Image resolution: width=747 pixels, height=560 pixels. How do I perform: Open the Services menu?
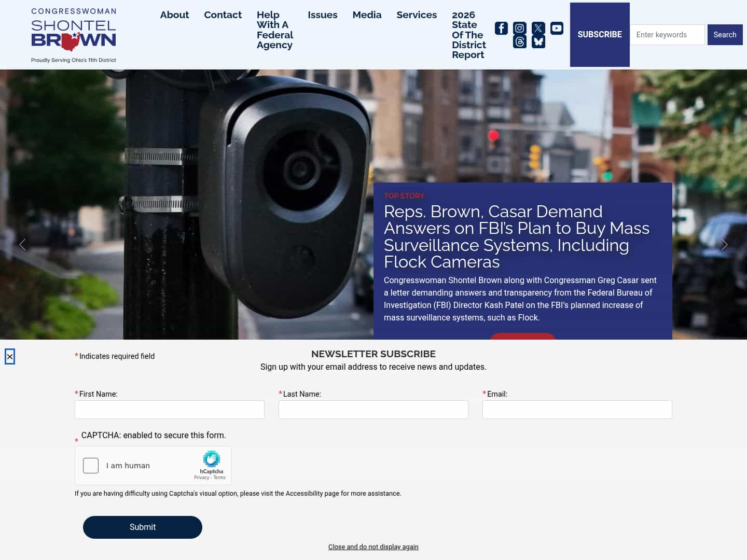click(x=417, y=15)
